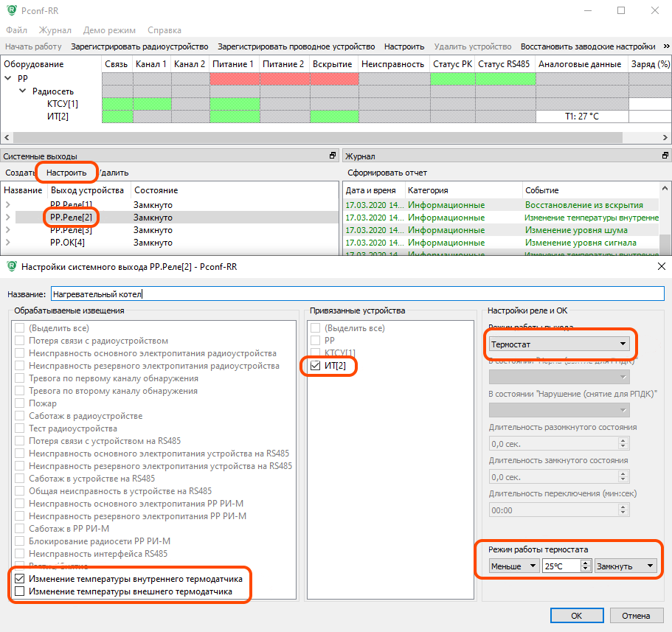Open the Журнал menu

tap(55, 30)
